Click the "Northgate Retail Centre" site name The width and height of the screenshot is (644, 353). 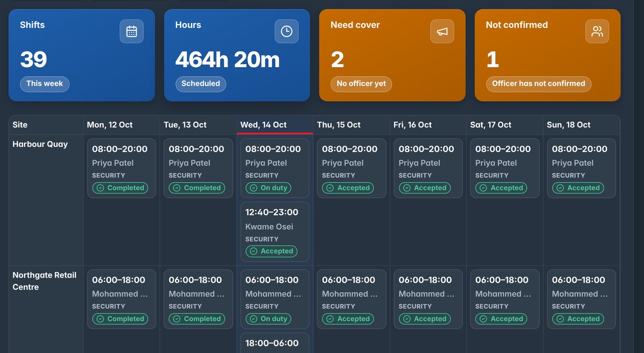pos(45,281)
